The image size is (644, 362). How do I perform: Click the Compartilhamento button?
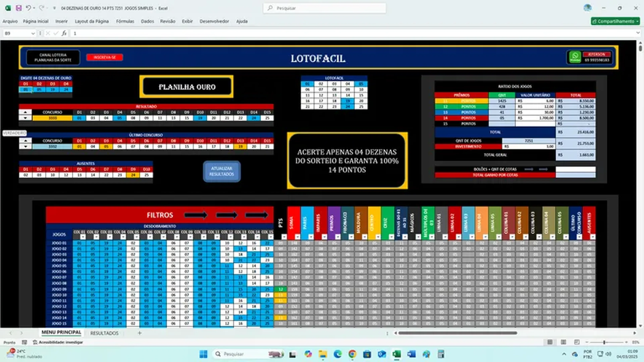[x=615, y=21]
